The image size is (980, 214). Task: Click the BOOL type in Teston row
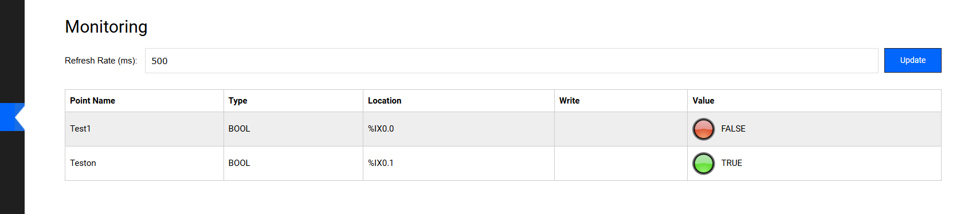pyautogui.click(x=239, y=163)
